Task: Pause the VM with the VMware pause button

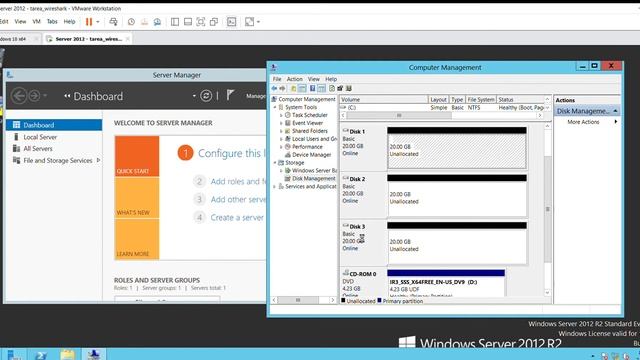Action: click(x=89, y=22)
